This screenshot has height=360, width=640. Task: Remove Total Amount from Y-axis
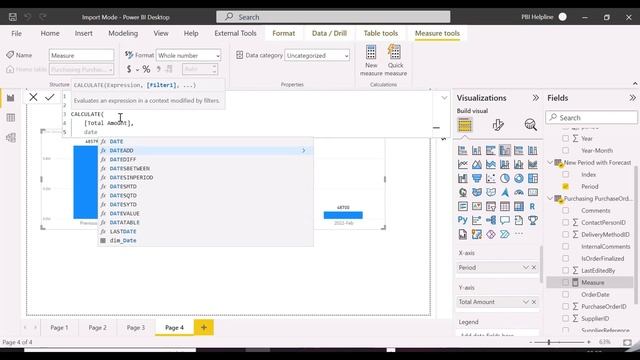534,302
